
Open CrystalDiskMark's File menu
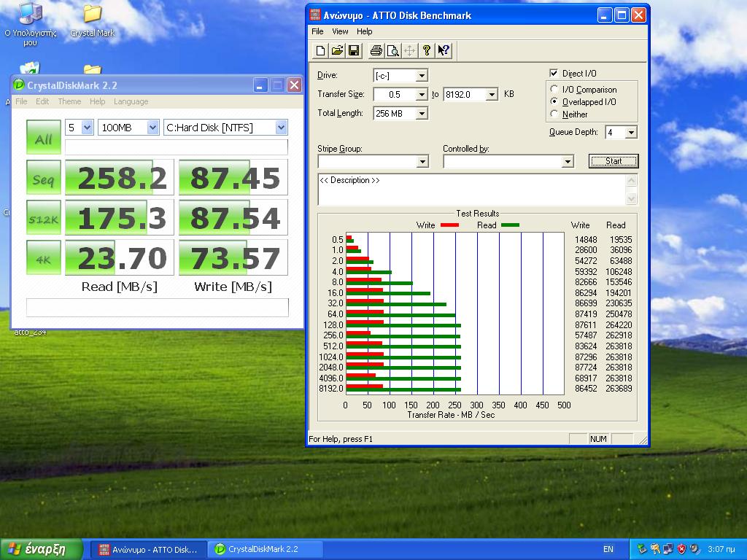click(21, 101)
